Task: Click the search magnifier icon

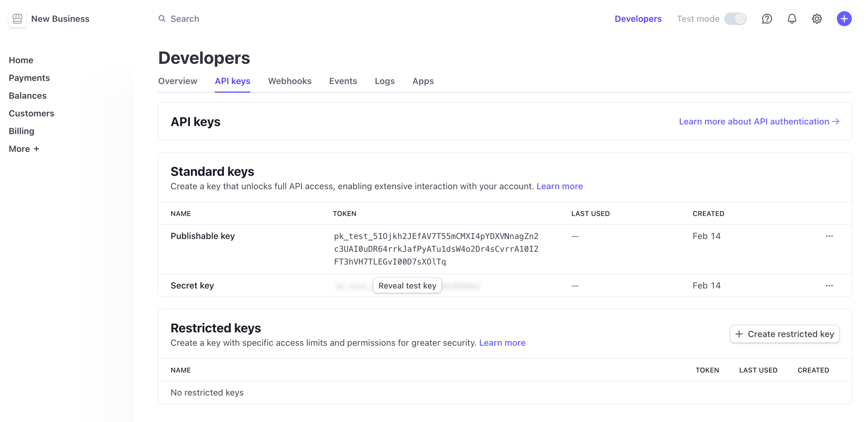Action: [x=162, y=19]
